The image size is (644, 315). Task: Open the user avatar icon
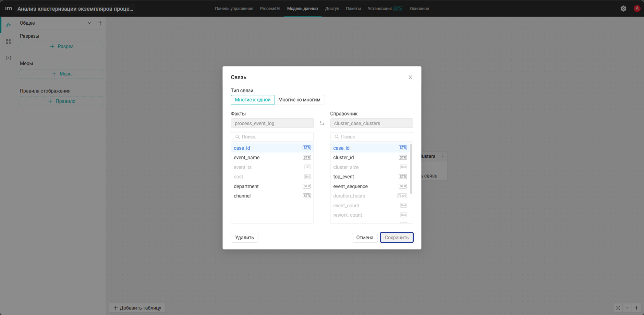[x=637, y=9]
